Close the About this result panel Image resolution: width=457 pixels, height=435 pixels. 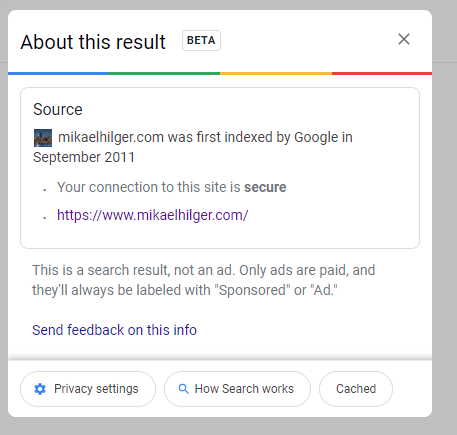point(404,39)
